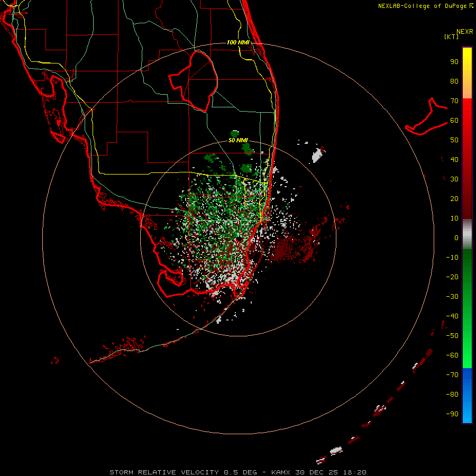Click the -80 knots scale label
This screenshot has width=476, height=476.
pyautogui.click(x=452, y=395)
